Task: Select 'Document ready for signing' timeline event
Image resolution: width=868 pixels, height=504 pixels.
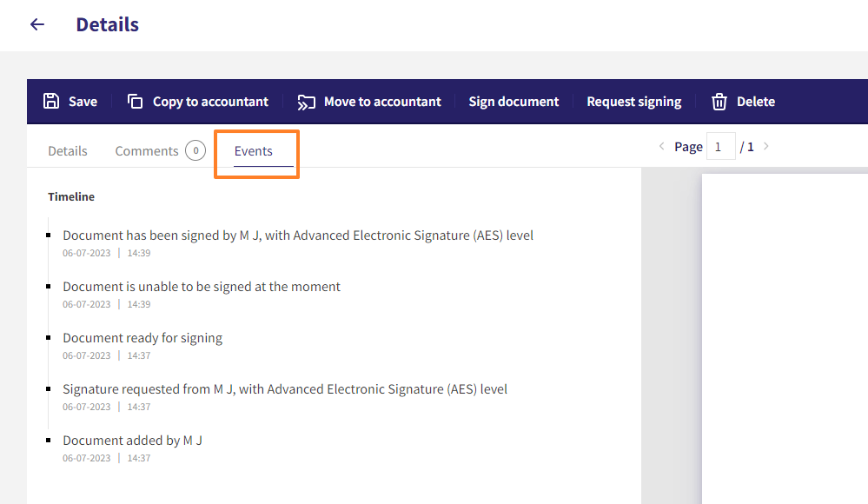Action: [142, 338]
